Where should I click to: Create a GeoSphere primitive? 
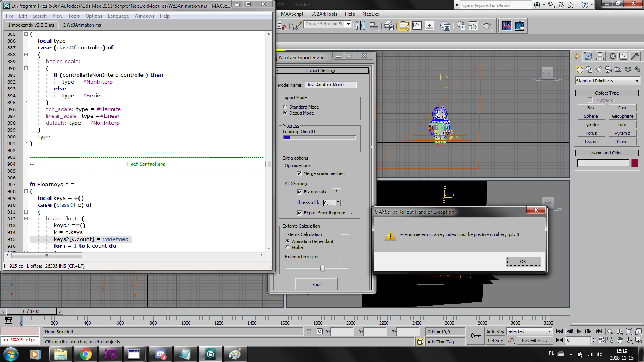[x=622, y=116]
